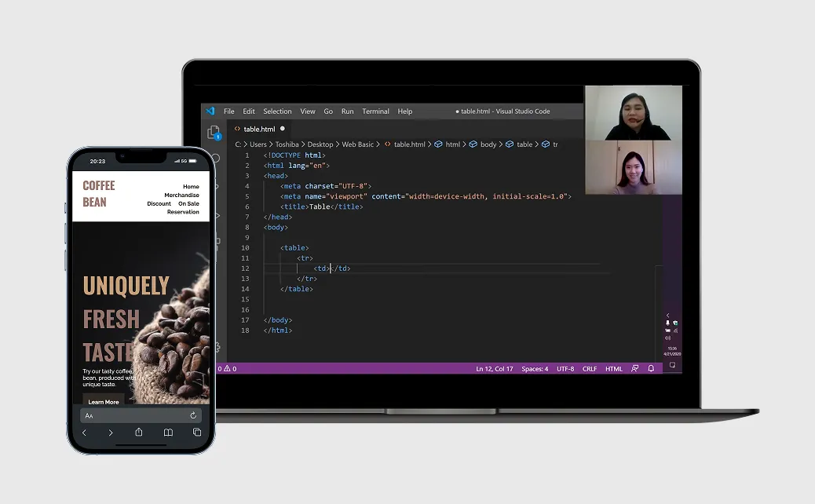Screen dimensions: 815x504
Task: Change language mode from HTML in status bar
Action: [614, 368]
